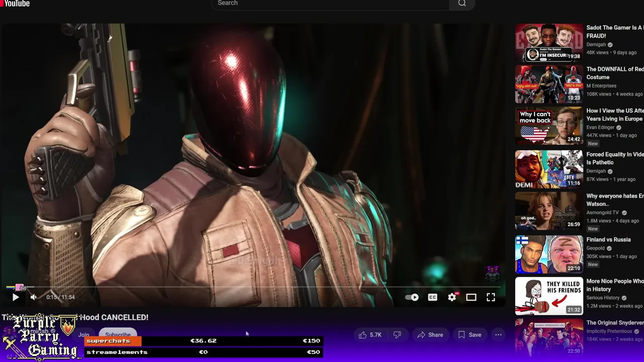
Task: Open Serious History channel name
Action: coord(603,298)
